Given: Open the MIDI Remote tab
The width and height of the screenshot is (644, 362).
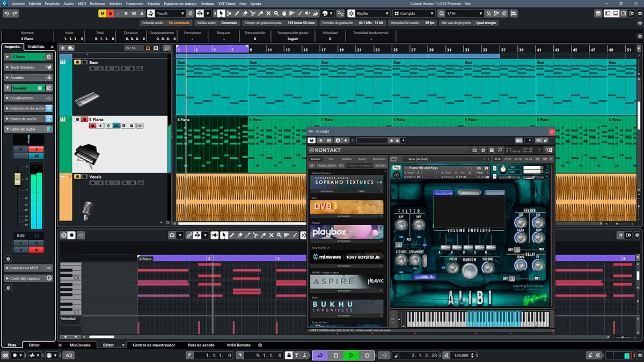Looking at the screenshot, I should pos(239,345).
